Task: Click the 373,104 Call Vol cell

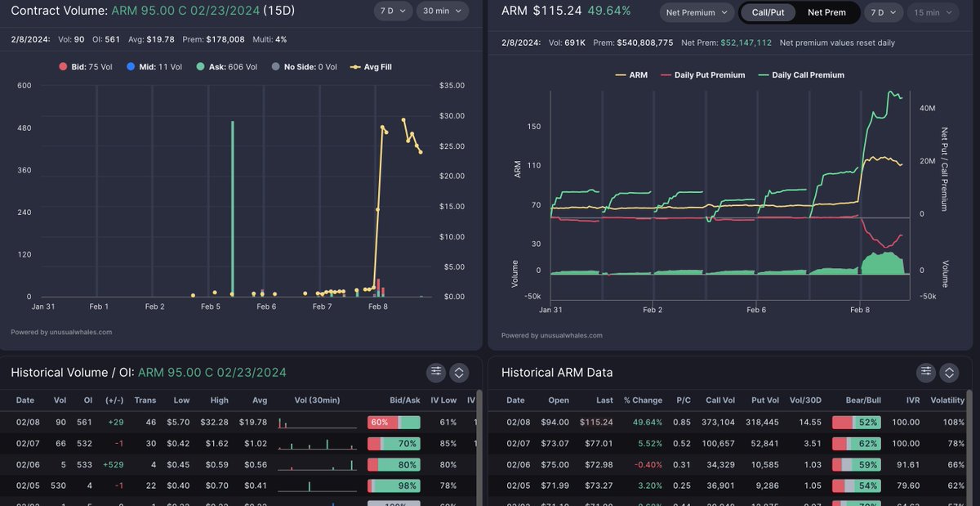Action: pos(719,422)
